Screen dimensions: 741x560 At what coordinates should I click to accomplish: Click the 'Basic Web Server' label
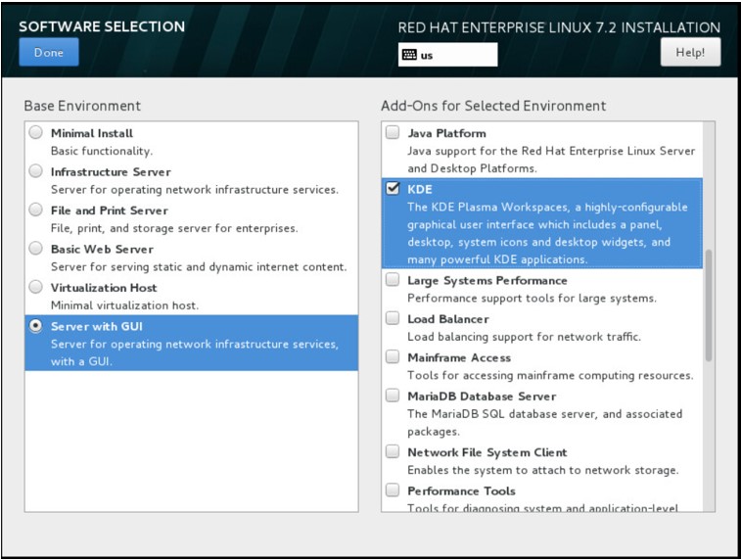point(102,249)
